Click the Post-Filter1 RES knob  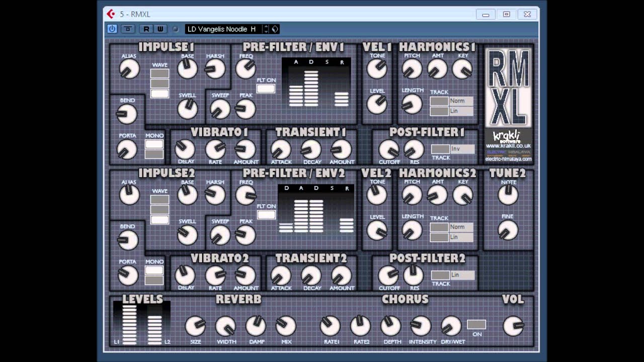click(x=414, y=149)
